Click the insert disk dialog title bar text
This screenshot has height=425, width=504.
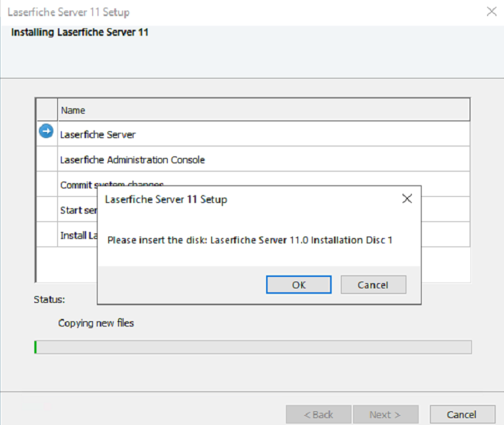point(166,199)
